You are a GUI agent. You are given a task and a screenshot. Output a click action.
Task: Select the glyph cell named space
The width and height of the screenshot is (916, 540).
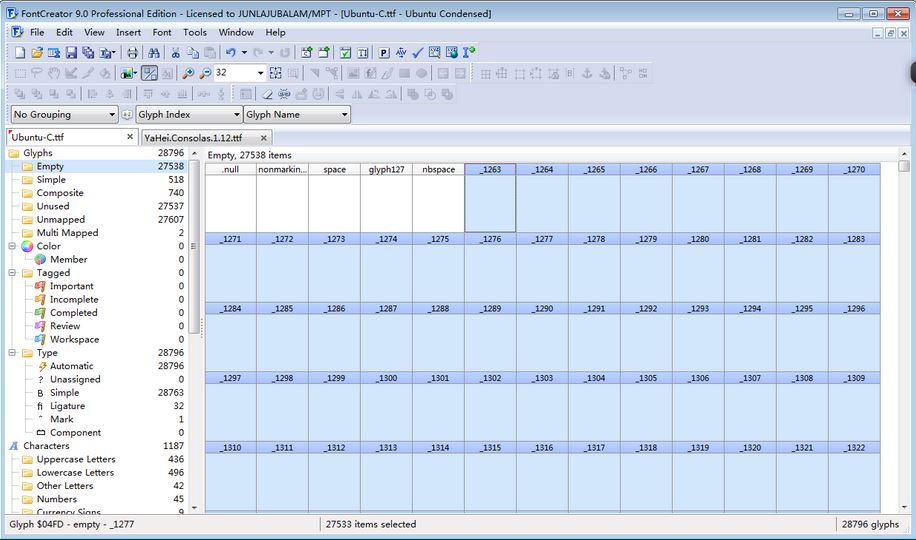pyautogui.click(x=334, y=199)
